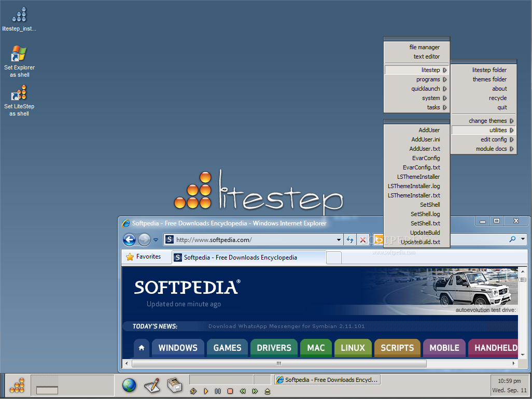Click the horizontal scrollbar in IE page
Screen dimensions: 532x399
pos(279,363)
